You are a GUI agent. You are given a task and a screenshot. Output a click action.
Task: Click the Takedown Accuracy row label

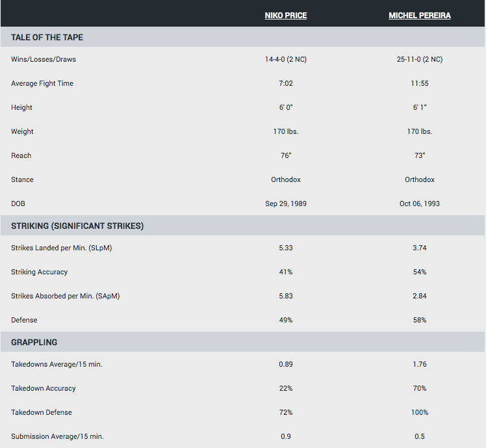coord(44,388)
